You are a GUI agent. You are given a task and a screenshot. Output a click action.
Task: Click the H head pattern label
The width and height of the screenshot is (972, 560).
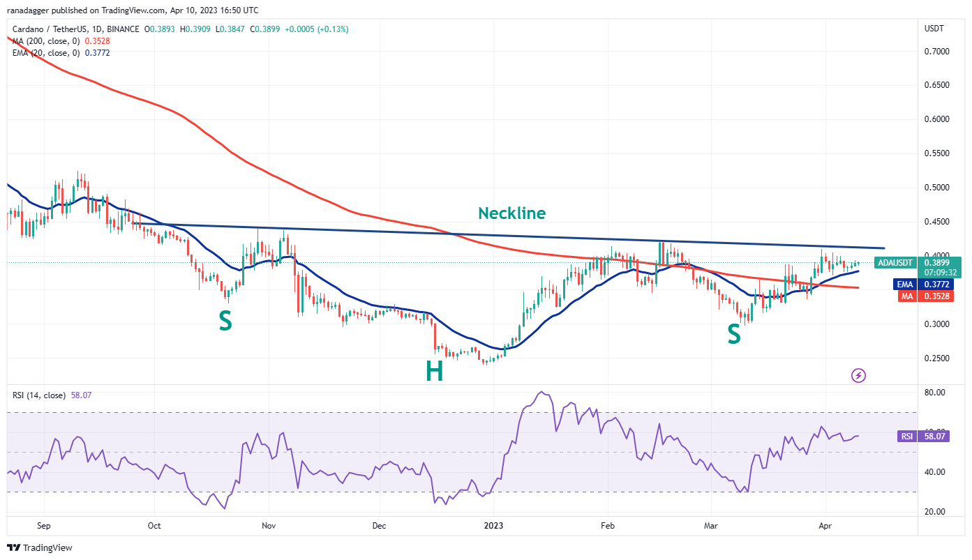click(x=434, y=372)
